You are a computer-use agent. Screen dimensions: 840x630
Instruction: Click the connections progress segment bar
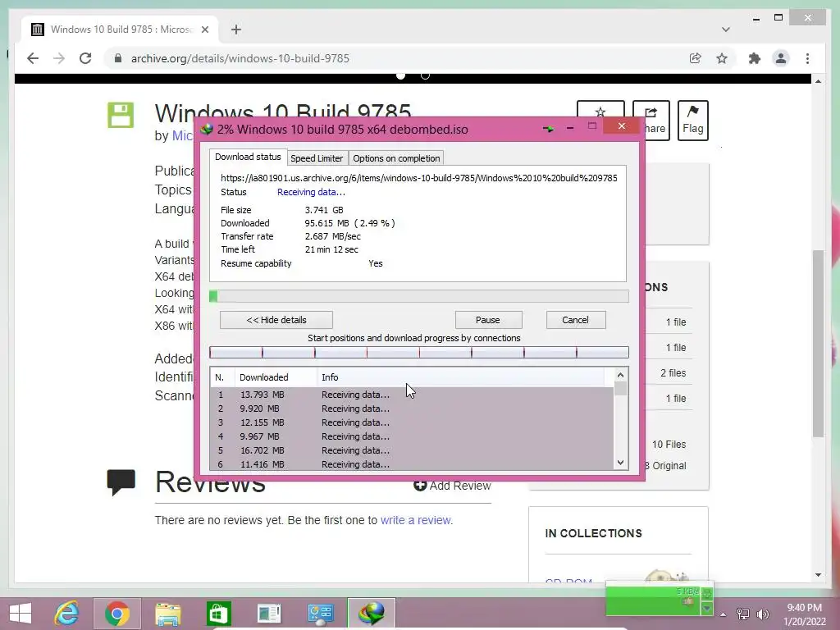[419, 352]
